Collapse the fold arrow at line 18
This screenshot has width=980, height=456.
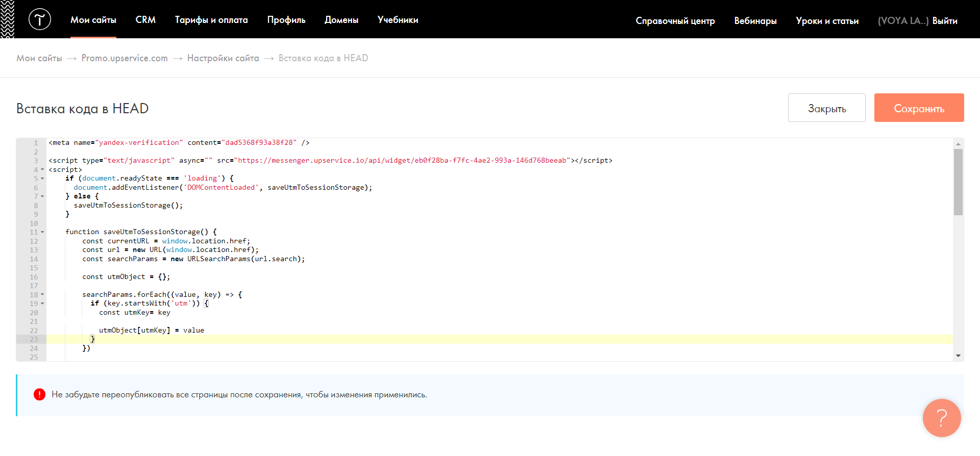pyautogui.click(x=42, y=295)
